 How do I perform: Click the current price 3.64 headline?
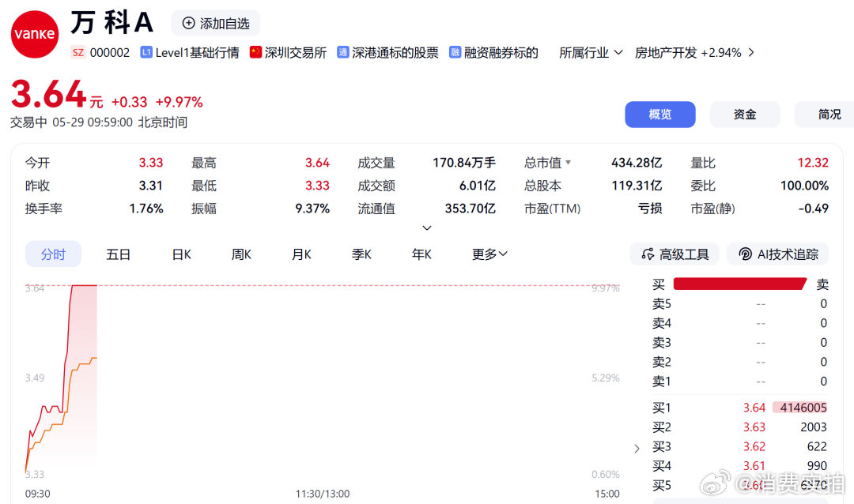[x=48, y=94]
